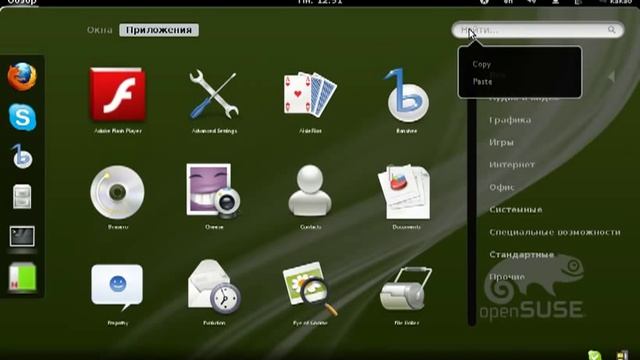
Task: Open Banshee in the applications grid
Action: coord(407,95)
